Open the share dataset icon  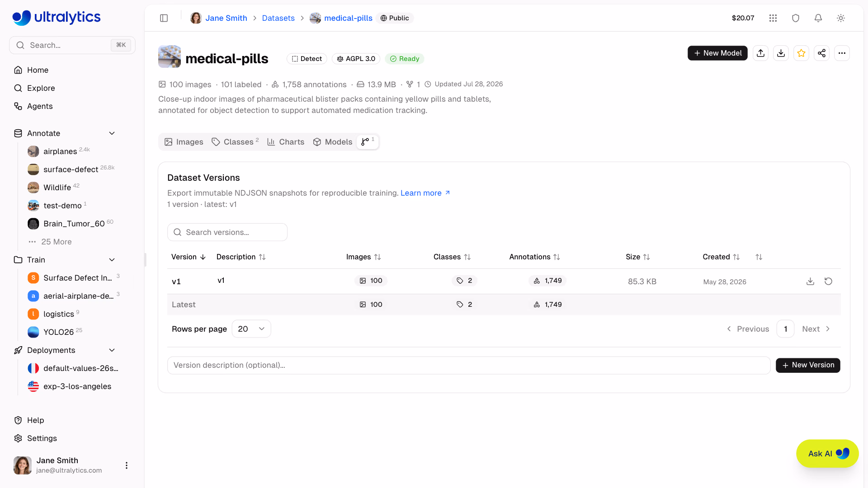(822, 53)
